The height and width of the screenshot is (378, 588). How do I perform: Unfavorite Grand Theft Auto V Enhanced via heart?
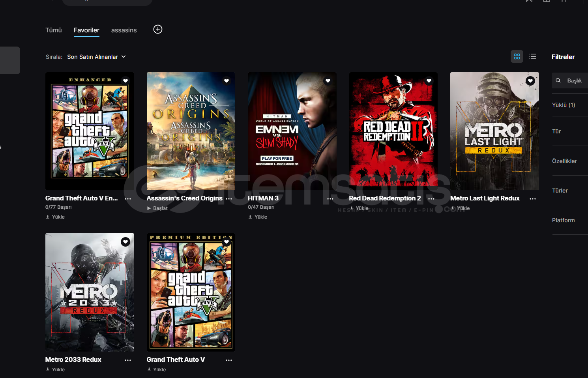click(125, 81)
